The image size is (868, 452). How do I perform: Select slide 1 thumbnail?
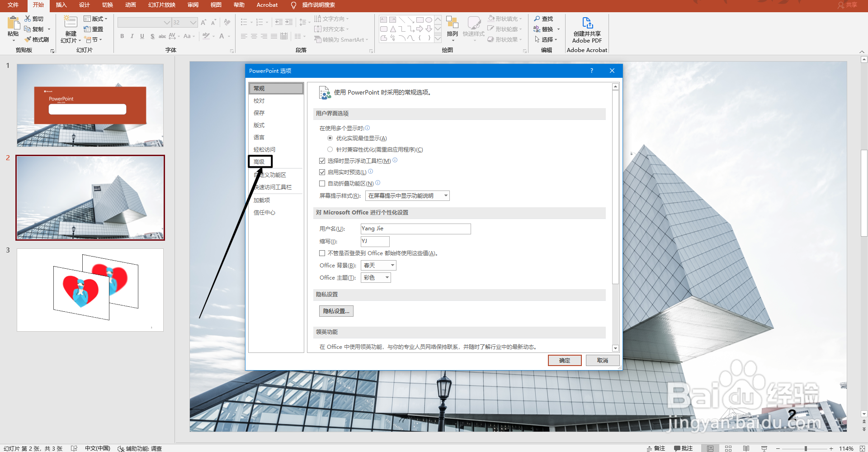(x=90, y=105)
